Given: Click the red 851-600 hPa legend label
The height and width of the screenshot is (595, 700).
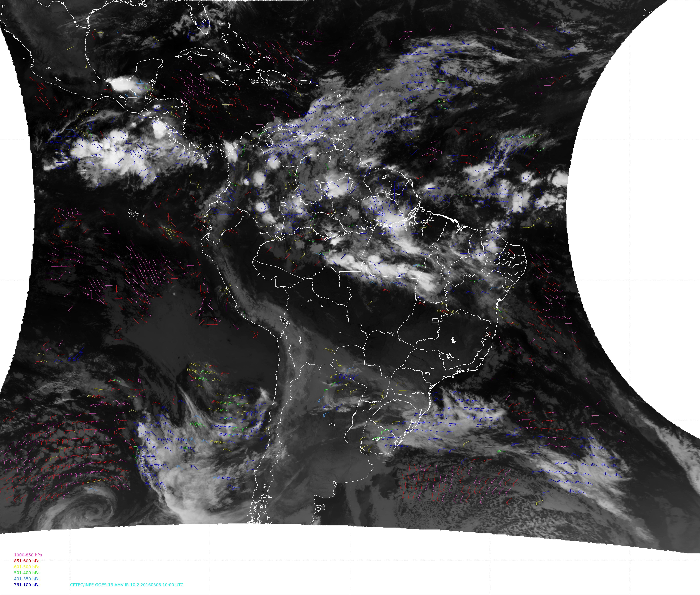Looking at the screenshot, I should click(27, 561).
